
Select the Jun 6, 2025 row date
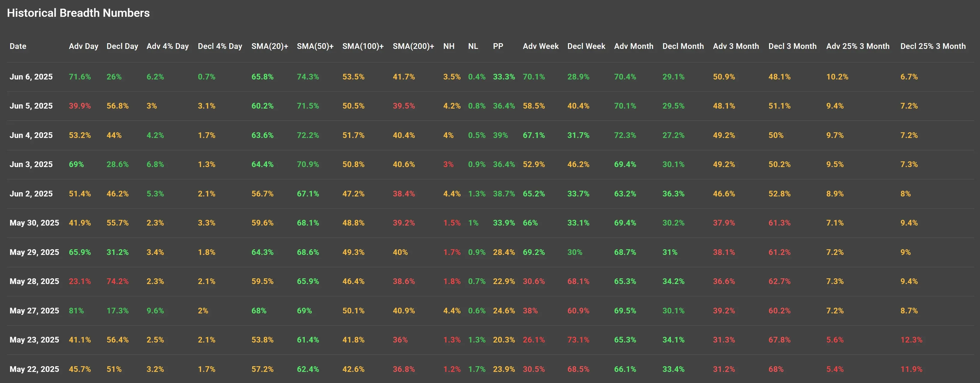click(x=31, y=76)
